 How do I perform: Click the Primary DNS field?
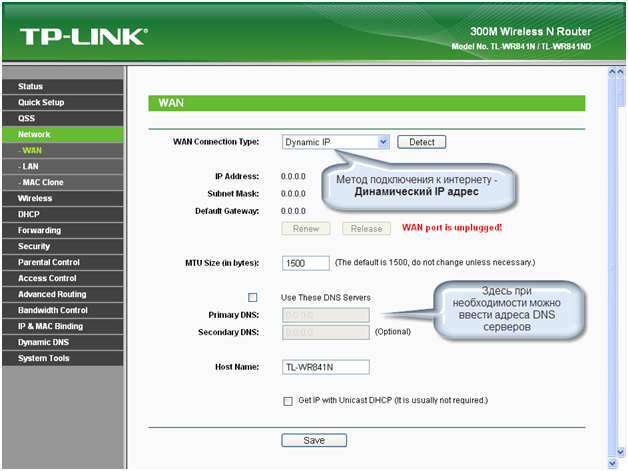326,315
